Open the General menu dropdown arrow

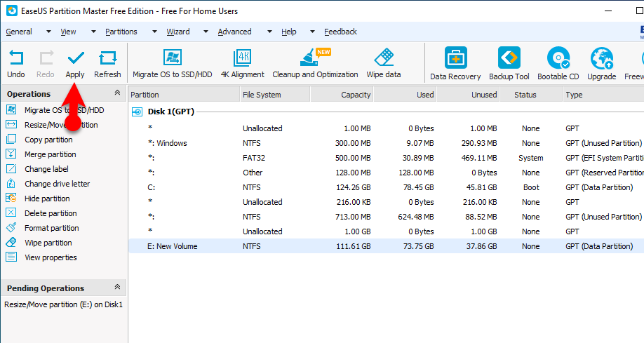(x=48, y=32)
